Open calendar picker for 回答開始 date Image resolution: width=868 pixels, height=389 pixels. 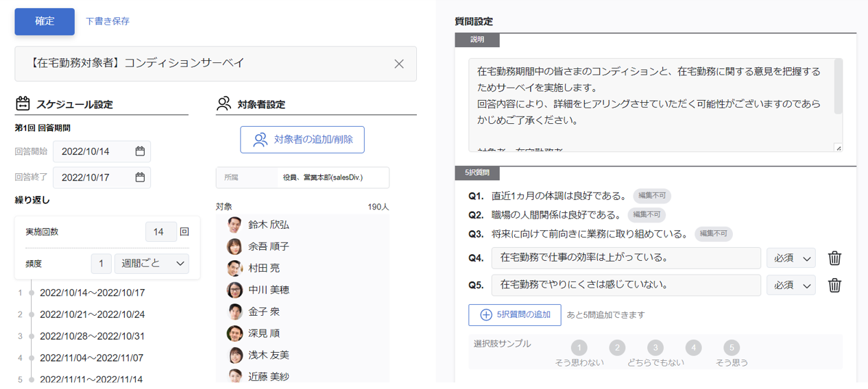tap(140, 151)
